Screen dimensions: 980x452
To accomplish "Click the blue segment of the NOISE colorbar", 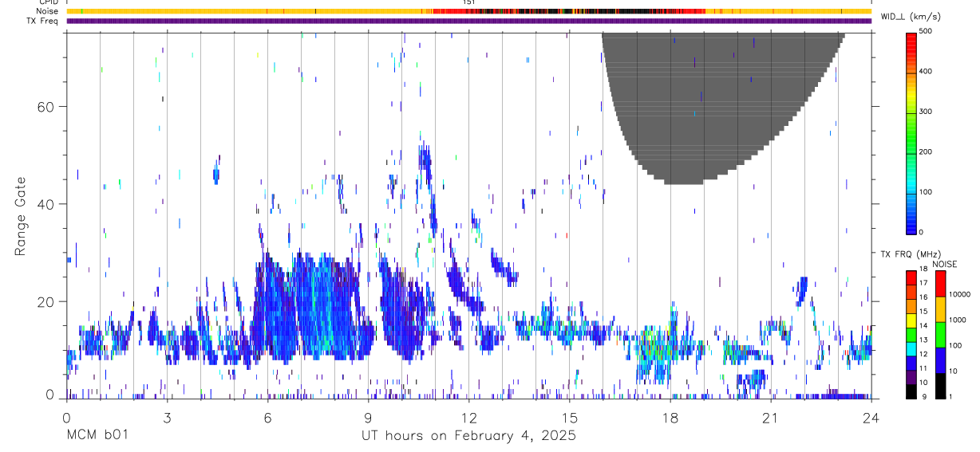I will (x=940, y=359).
